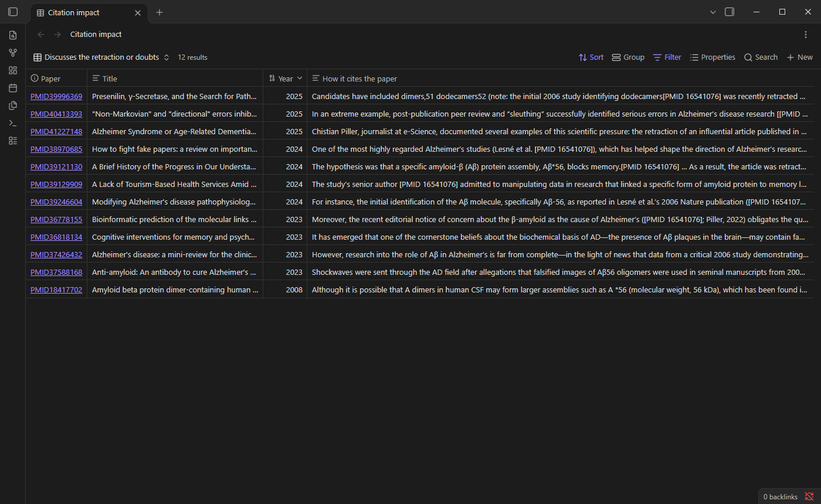The image size is (821, 504).
Task: Click the 'Citation impact' breadcrumb title
Action: [x=96, y=35]
